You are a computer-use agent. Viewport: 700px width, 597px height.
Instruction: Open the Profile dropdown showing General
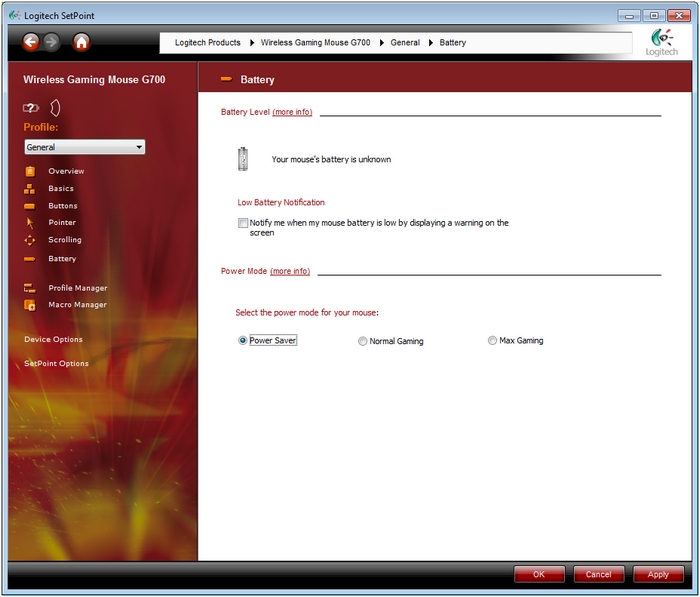[85, 147]
